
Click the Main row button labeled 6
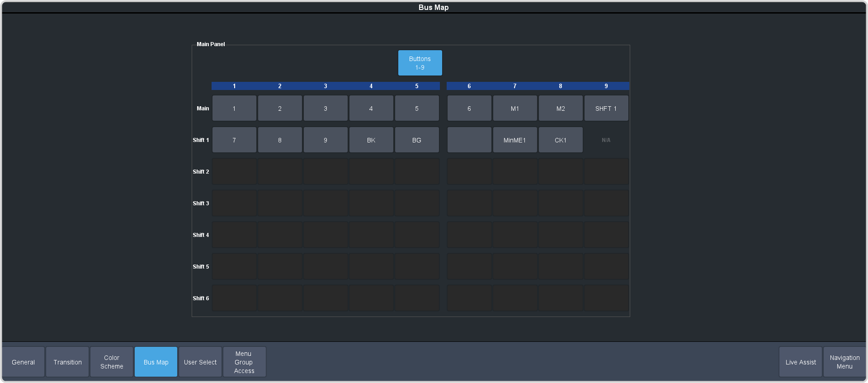pyautogui.click(x=469, y=109)
